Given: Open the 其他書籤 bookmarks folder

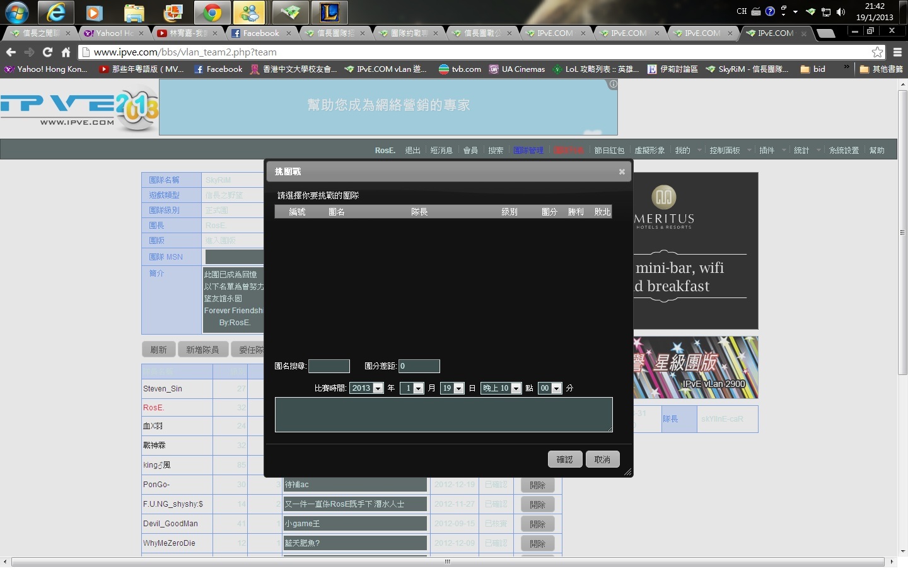Looking at the screenshot, I should coord(882,69).
